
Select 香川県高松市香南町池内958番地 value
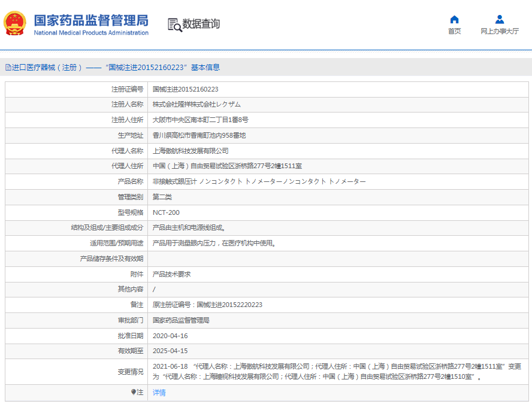(x=199, y=135)
